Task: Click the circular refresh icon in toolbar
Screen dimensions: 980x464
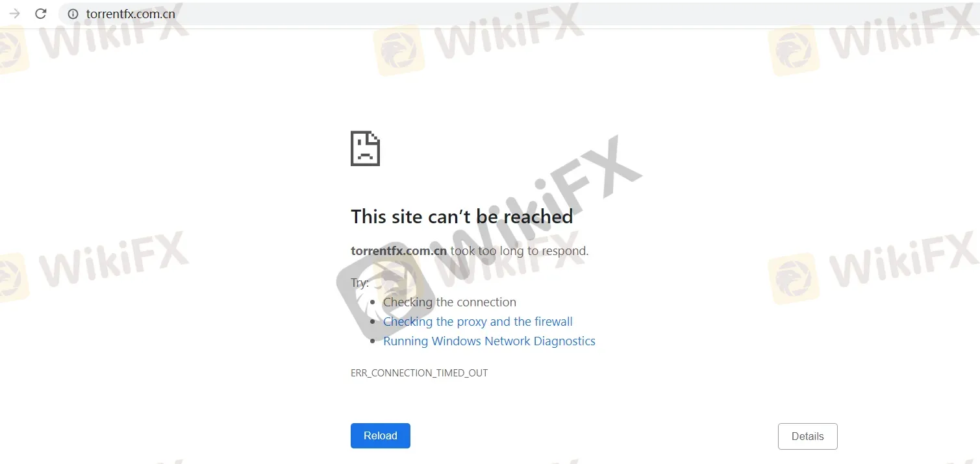Action: [41, 14]
